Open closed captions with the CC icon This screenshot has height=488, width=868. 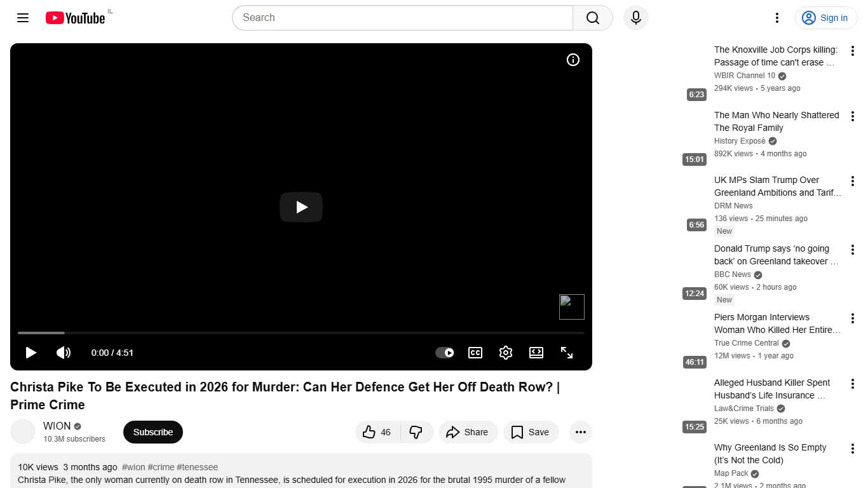(475, 353)
